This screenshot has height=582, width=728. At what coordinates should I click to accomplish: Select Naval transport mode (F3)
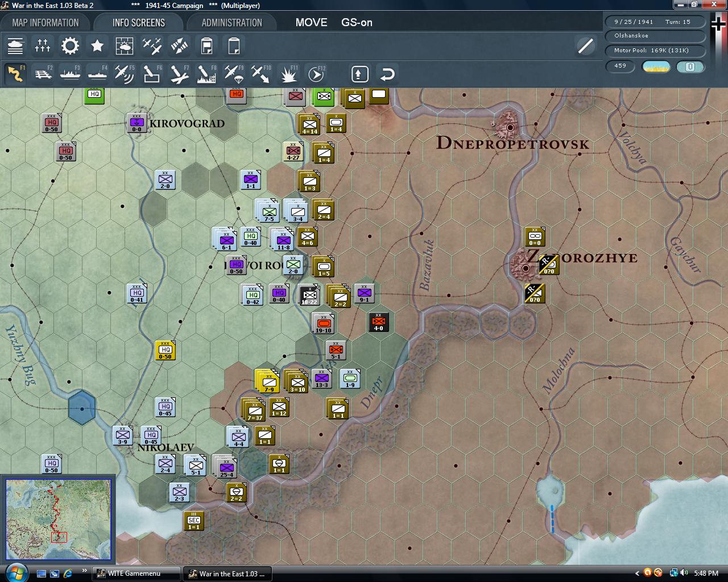(x=70, y=74)
